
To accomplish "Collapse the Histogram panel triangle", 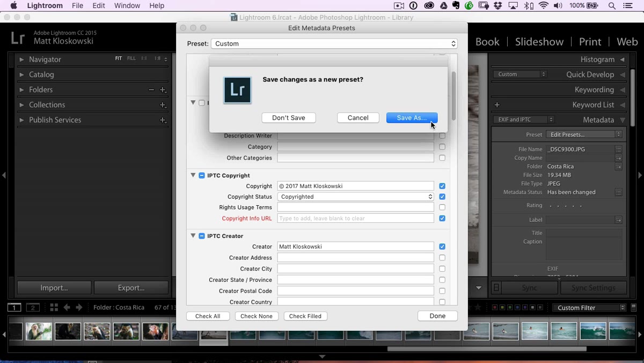I will point(623,60).
